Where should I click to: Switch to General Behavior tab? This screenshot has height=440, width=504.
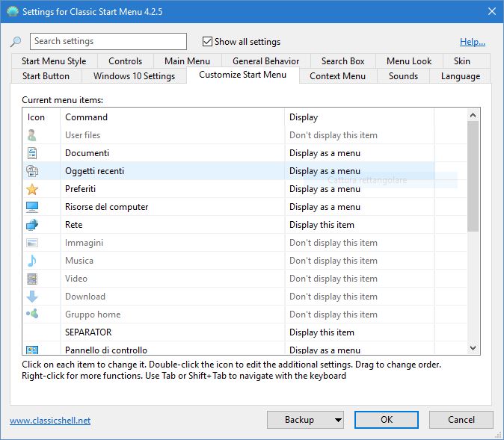pos(265,61)
